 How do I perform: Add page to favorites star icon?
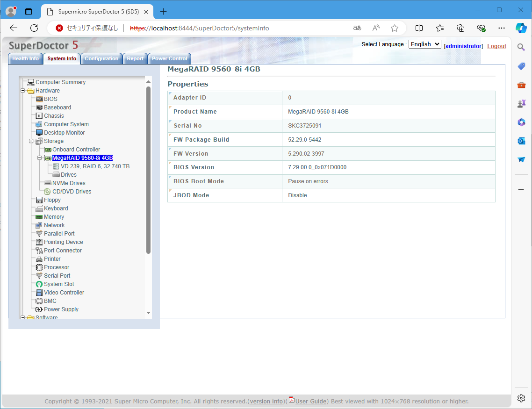[x=394, y=28]
